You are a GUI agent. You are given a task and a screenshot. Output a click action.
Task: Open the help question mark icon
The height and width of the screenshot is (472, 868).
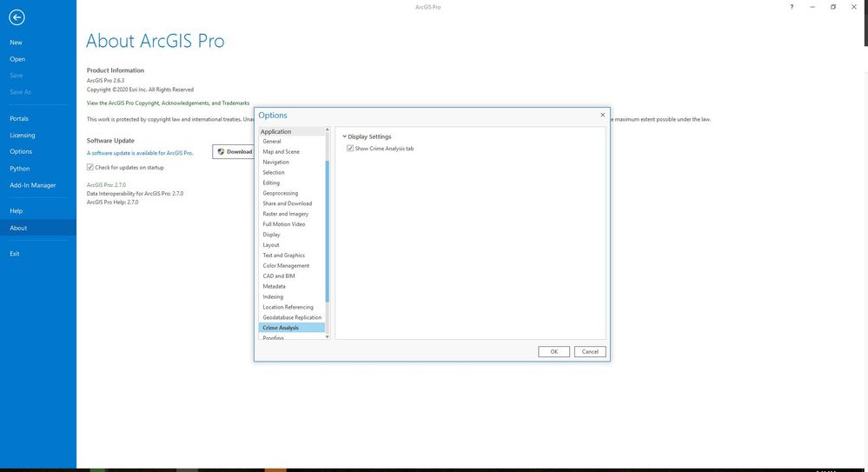pyautogui.click(x=792, y=7)
